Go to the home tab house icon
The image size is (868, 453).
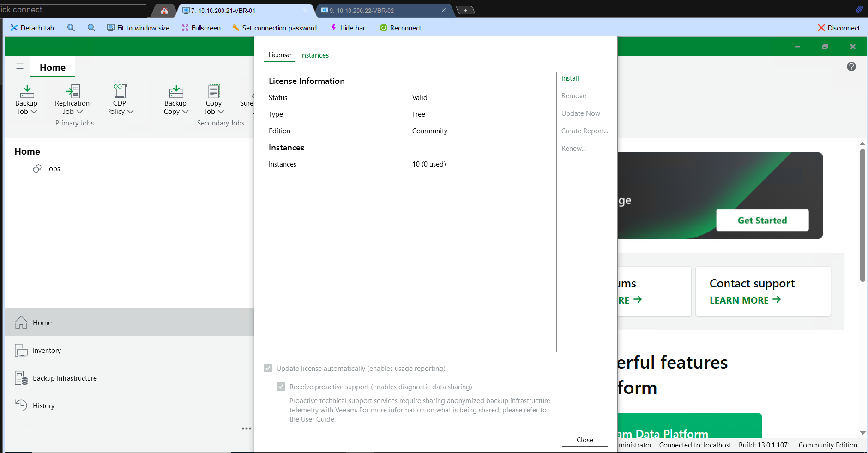164,11
